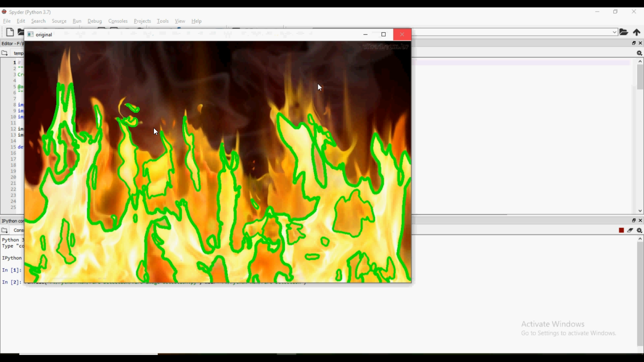This screenshot has height=362, width=644.
Task: Click inside the In [2] console prompt
Action: point(12,282)
